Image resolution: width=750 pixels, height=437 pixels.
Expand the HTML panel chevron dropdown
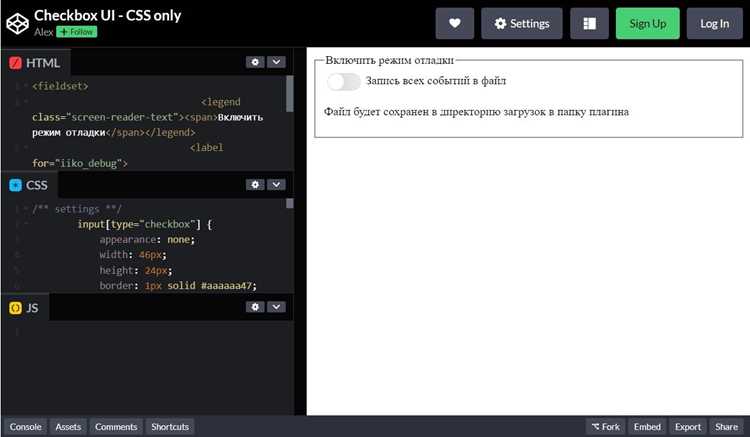click(276, 62)
